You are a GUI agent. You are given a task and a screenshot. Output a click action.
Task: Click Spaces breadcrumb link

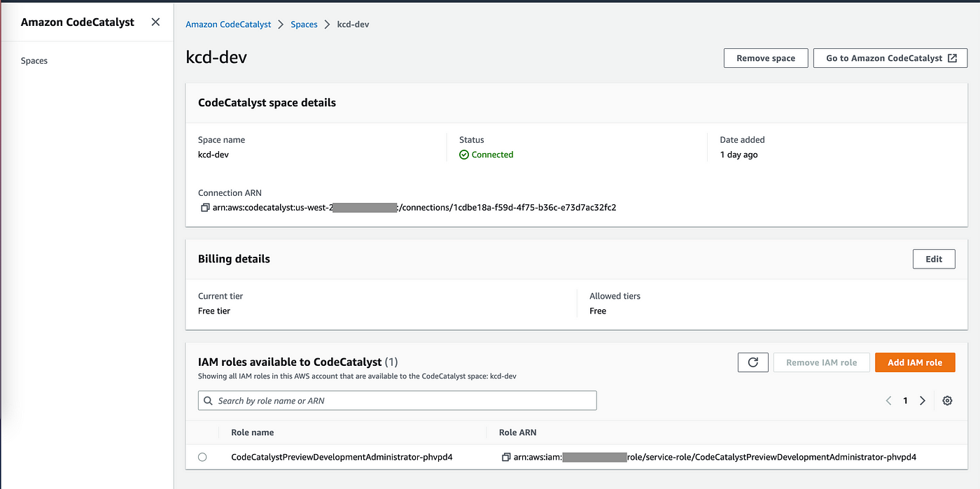click(304, 24)
